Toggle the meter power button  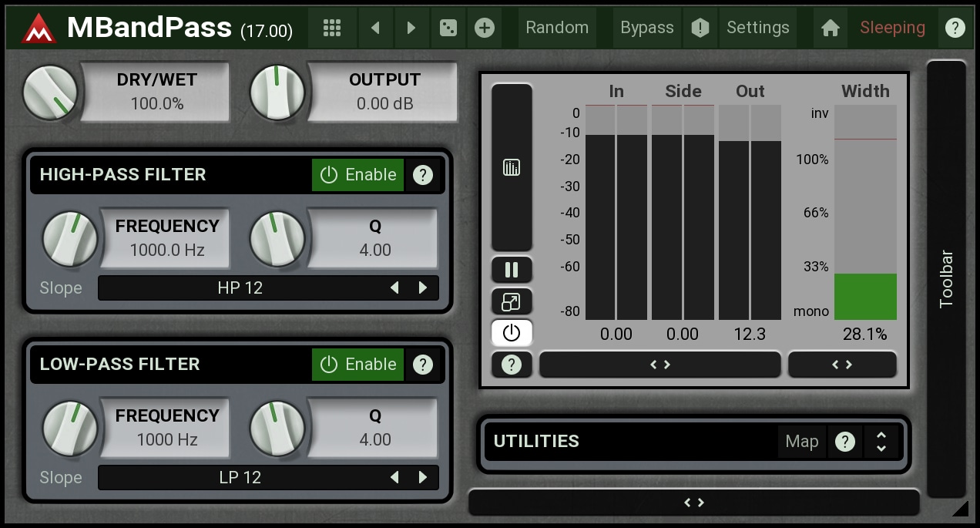(512, 333)
